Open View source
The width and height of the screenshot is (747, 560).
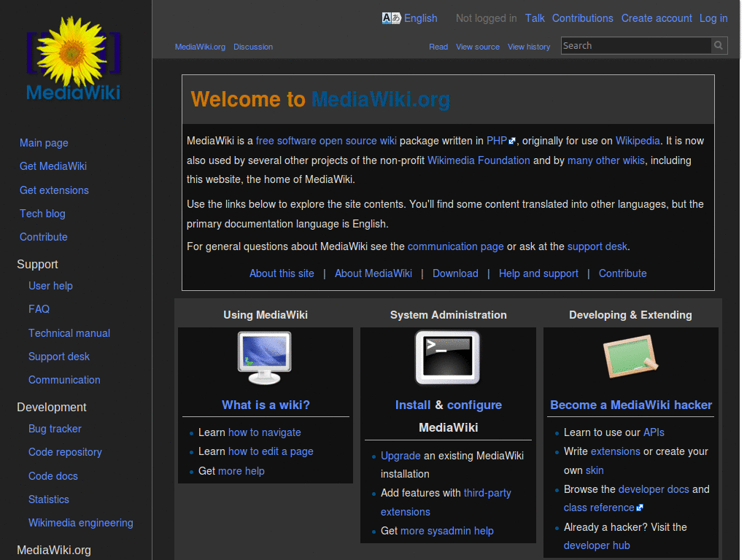(x=477, y=47)
